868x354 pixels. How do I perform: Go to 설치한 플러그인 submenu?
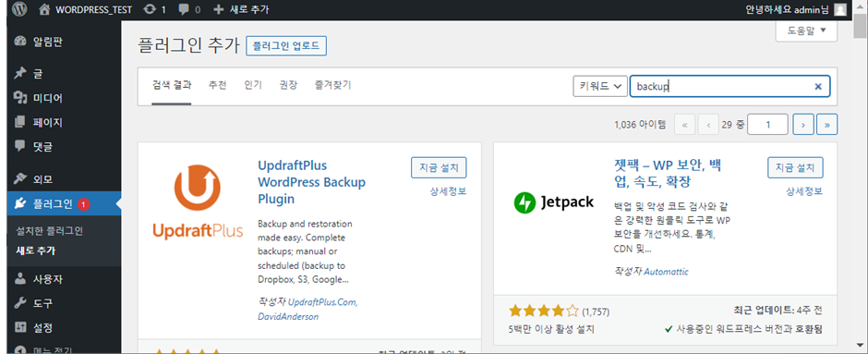pyautogui.click(x=49, y=231)
